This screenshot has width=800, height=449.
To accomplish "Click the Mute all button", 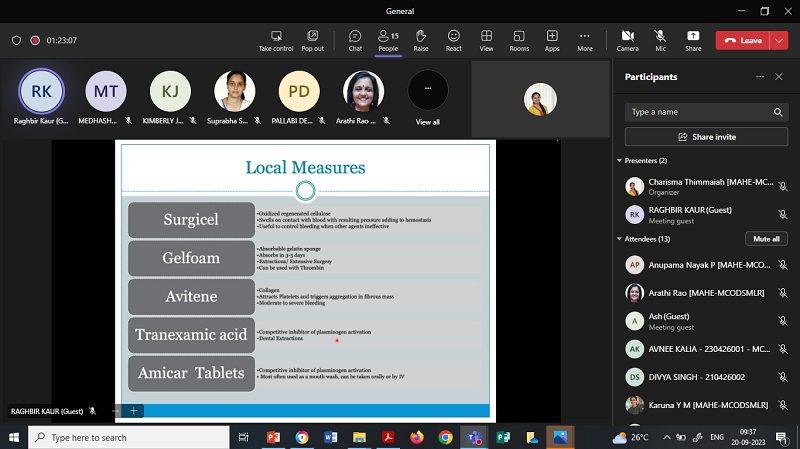I will point(766,239).
